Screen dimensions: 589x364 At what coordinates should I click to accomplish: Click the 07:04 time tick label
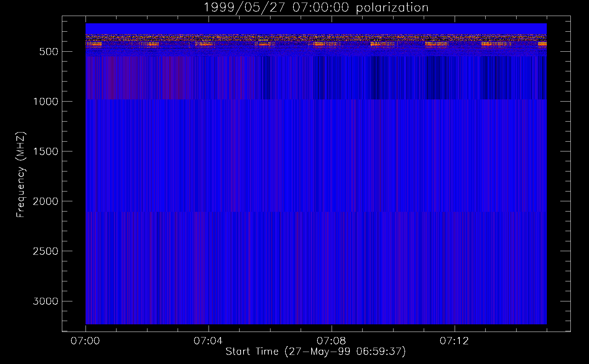pos(208,341)
